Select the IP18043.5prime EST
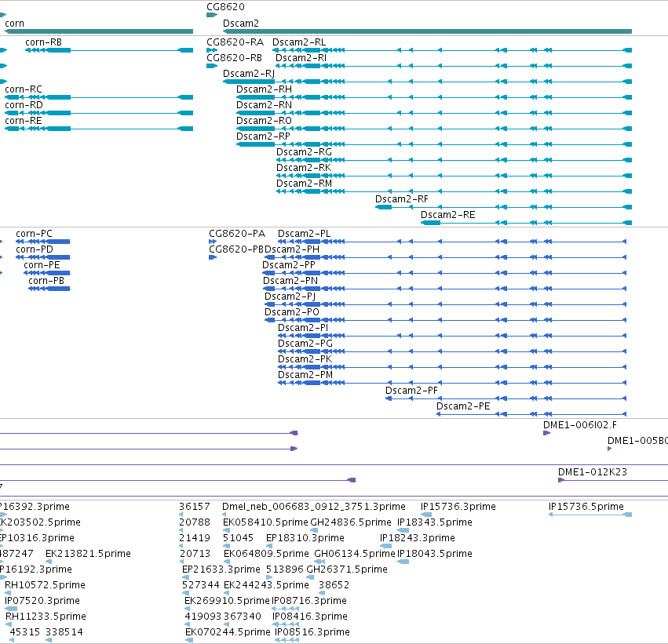This screenshot has width=668, height=644. (x=403, y=562)
